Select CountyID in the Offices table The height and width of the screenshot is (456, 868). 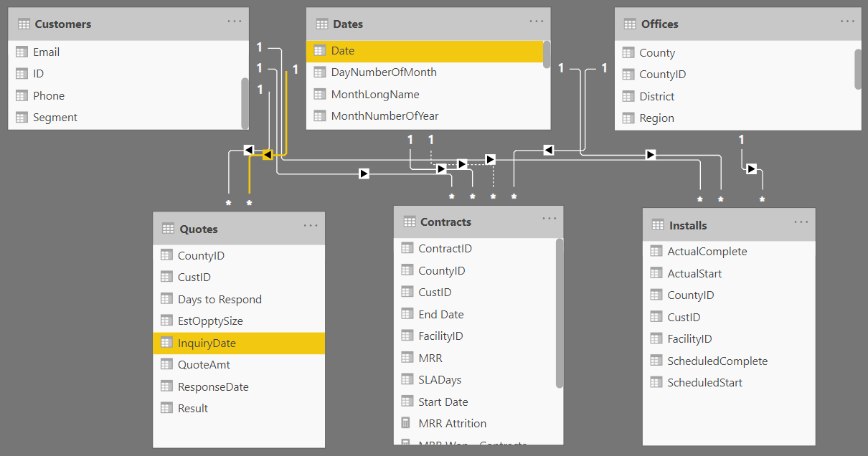click(735, 74)
